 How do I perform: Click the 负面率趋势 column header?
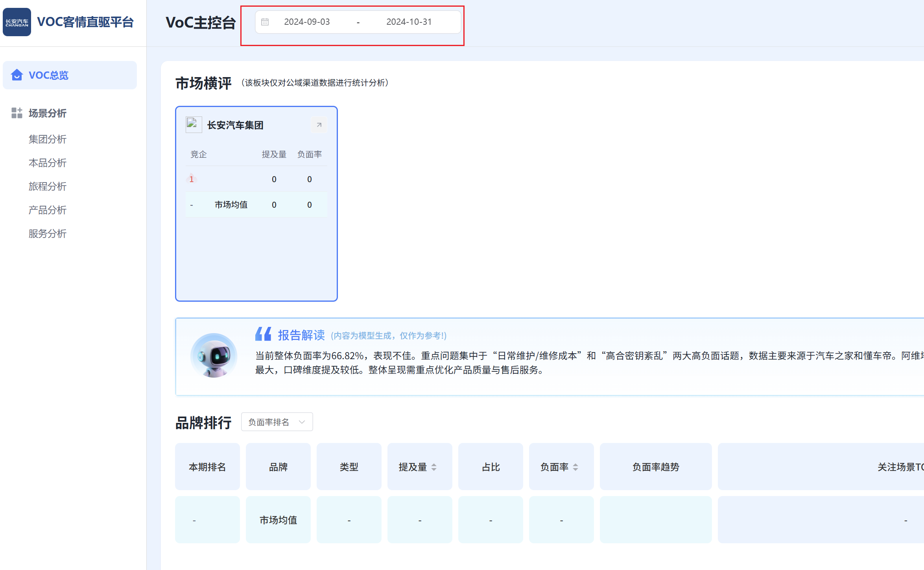pos(656,467)
